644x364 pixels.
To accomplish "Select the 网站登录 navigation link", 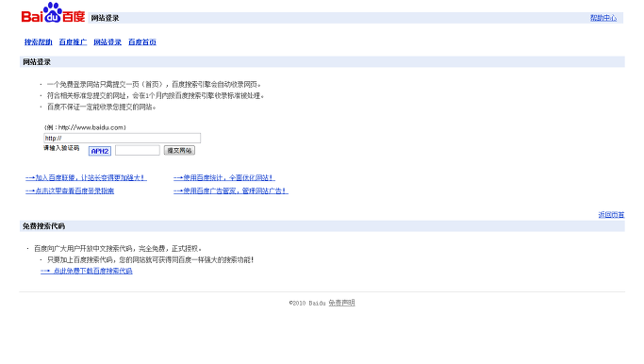I will click(107, 41).
